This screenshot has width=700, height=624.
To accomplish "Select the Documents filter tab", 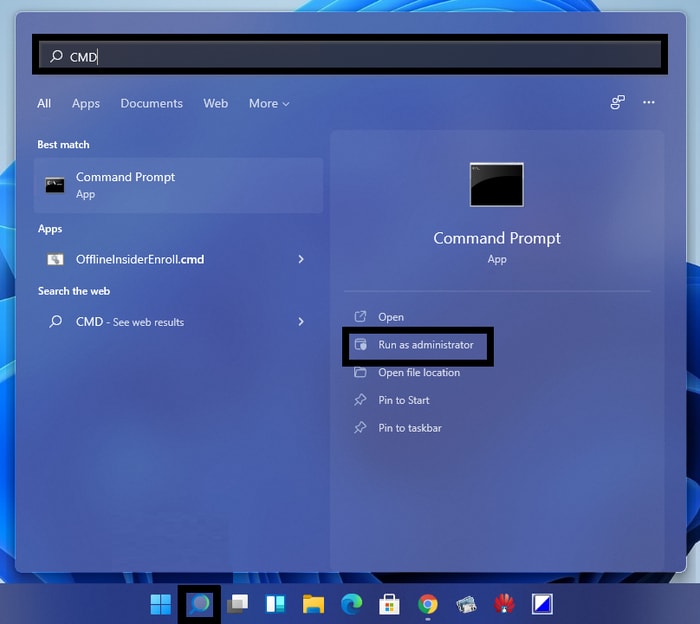I will 151,103.
